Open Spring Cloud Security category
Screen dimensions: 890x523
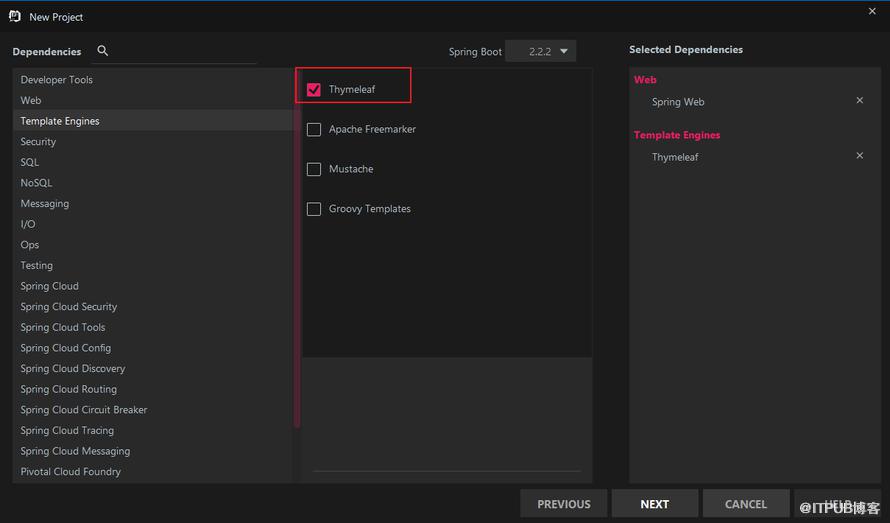coord(153,307)
